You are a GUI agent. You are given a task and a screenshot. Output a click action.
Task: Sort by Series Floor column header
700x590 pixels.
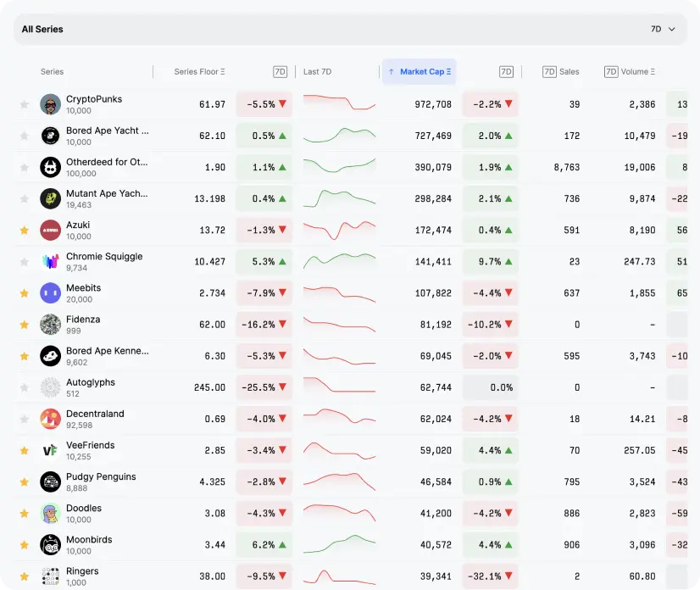click(199, 72)
